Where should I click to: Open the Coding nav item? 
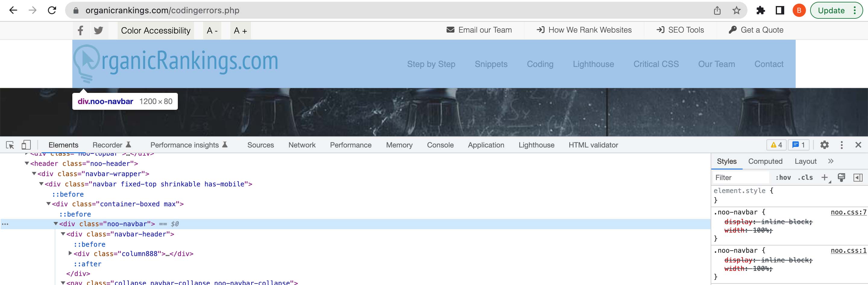point(540,64)
